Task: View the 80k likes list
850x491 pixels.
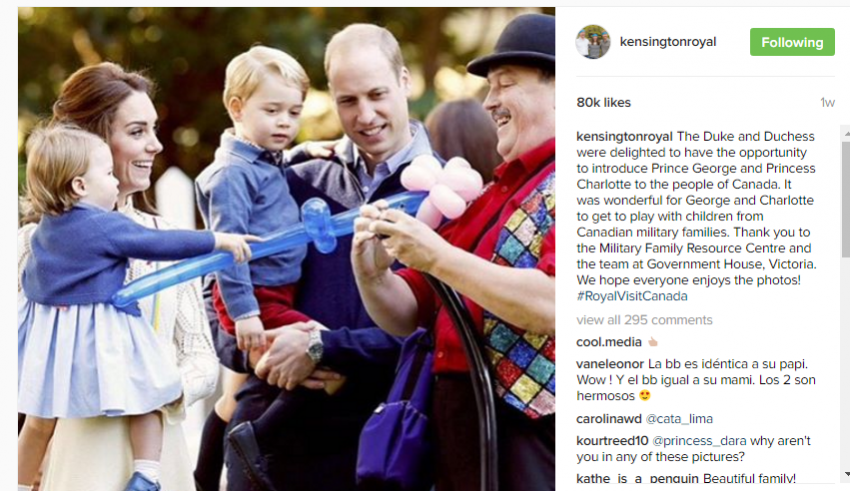Action: pyautogui.click(x=603, y=102)
